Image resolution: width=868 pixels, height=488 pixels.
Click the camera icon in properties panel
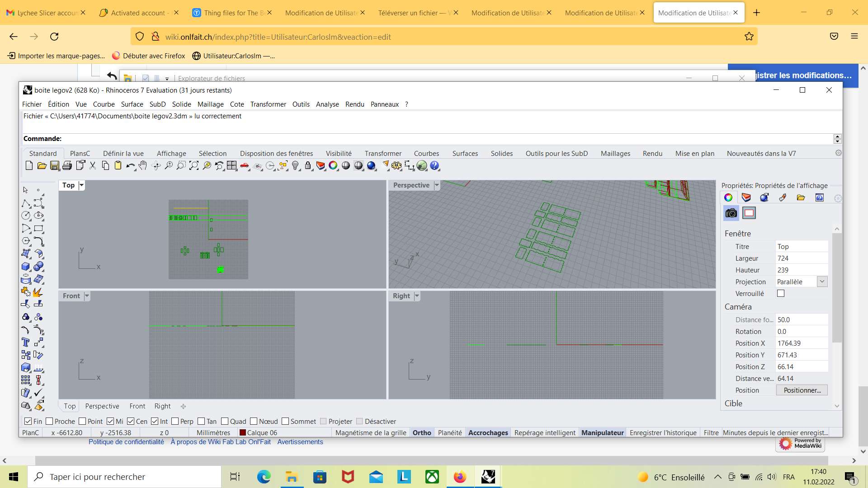click(x=731, y=213)
